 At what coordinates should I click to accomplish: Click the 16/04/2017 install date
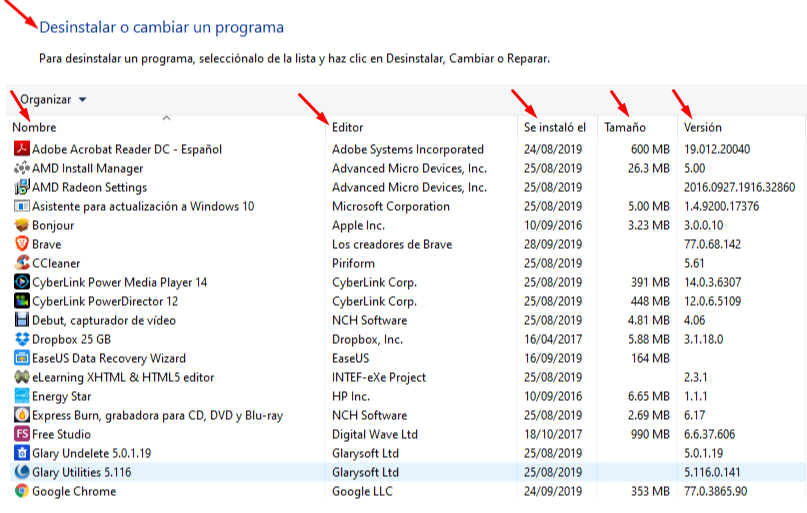553,340
